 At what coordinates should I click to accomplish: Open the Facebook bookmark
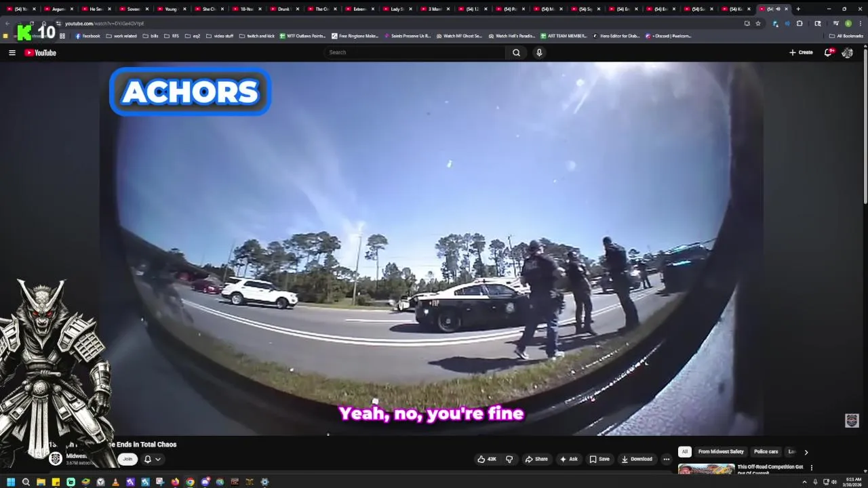tap(87, 36)
